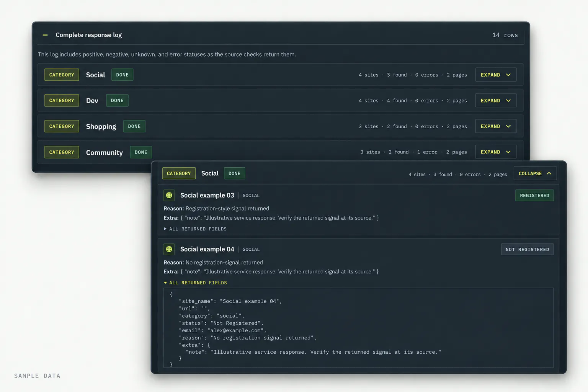This screenshot has width=588, height=392.
Task: Click the SAMPLE DATA label
Action: (x=38, y=376)
